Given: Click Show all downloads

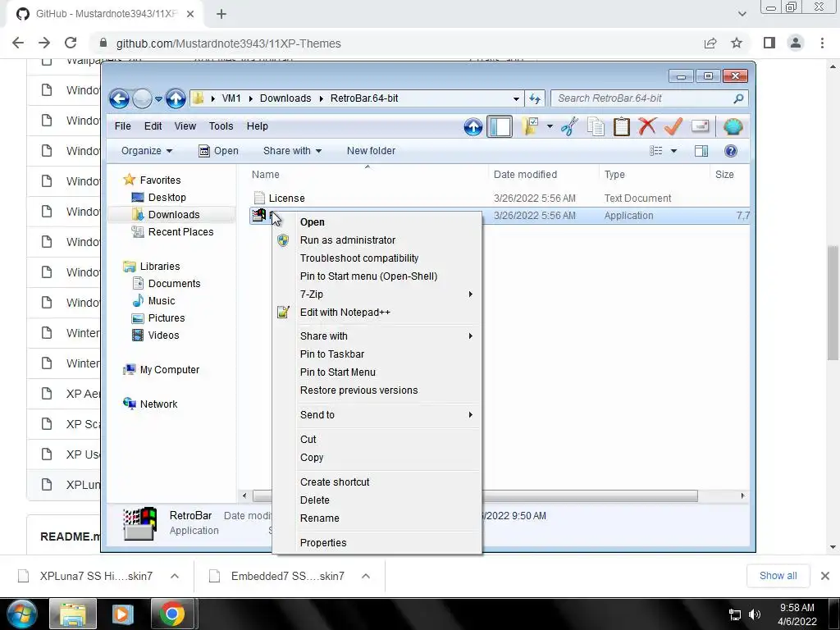Looking at the screenshot, I should point(778,576).
